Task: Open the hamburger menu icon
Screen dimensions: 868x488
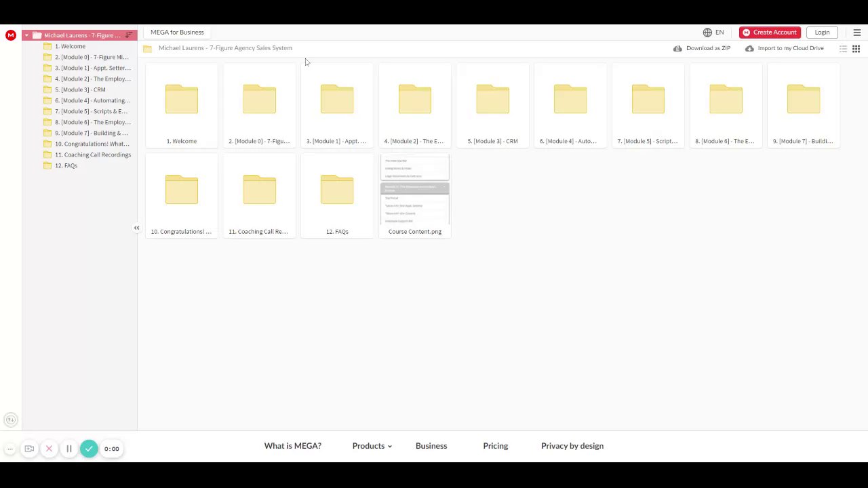Action: pos(856,32)
